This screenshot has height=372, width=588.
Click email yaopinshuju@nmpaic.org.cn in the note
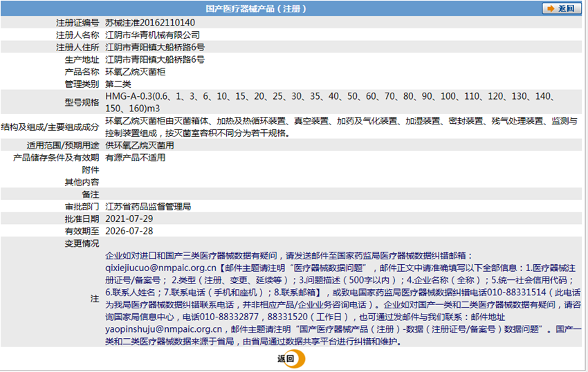[163, 329]
